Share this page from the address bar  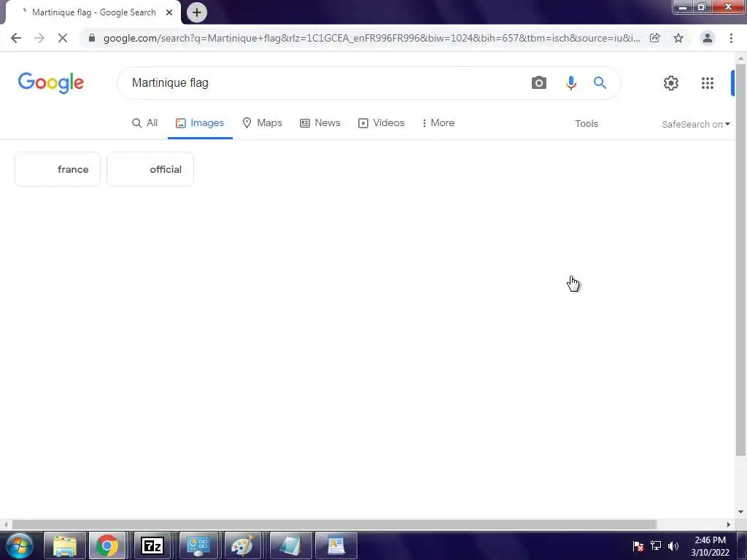[x=655, y=38]
